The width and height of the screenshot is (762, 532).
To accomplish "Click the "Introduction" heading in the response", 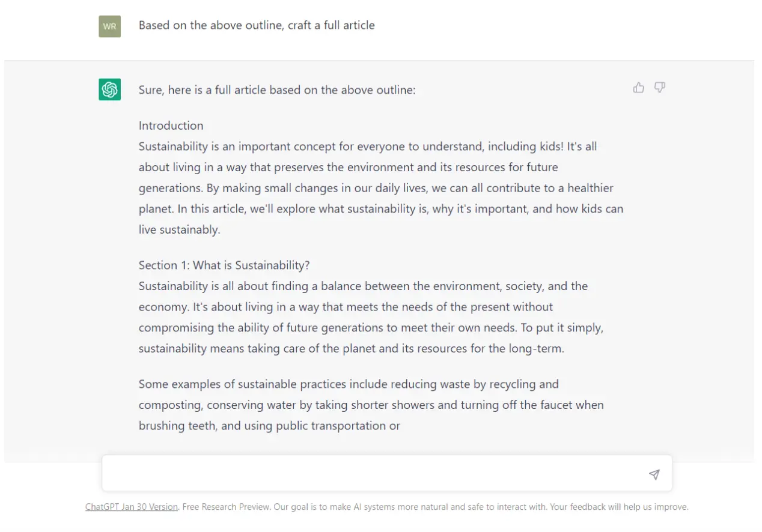I will [171, 125].
